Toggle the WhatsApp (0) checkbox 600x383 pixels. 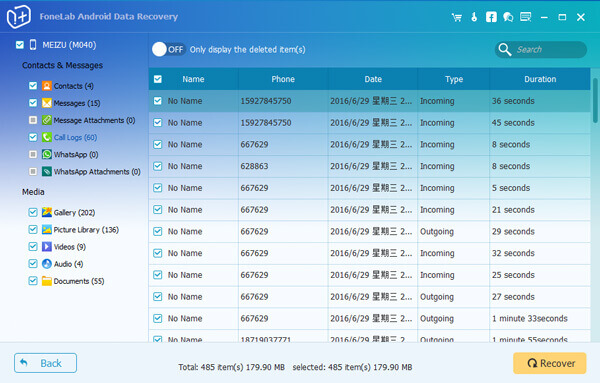click(x=33, y=154)
